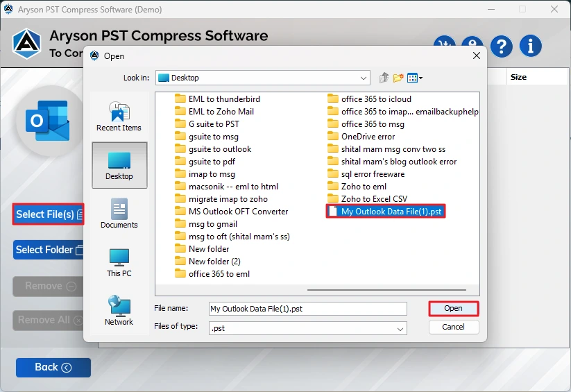Screen dimensions: 571x392
Task: Click the Open button
Action: click(x=453, y=309)
